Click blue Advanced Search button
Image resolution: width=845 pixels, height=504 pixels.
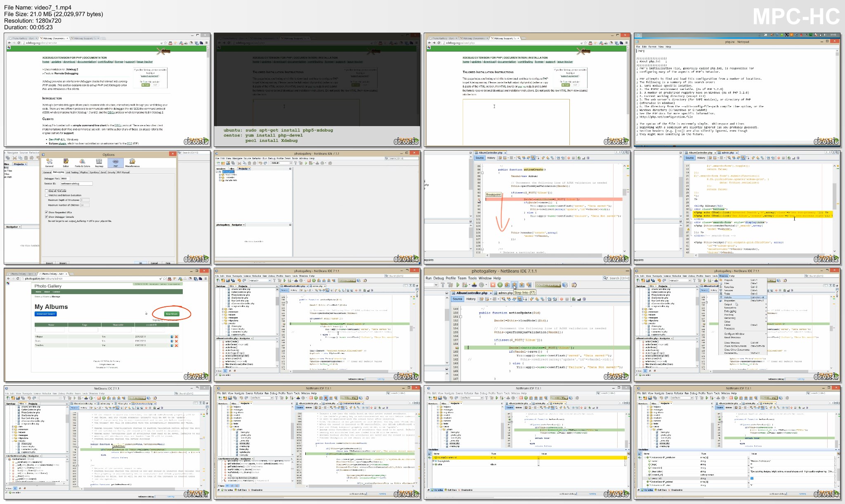click(x=45, y=314)
